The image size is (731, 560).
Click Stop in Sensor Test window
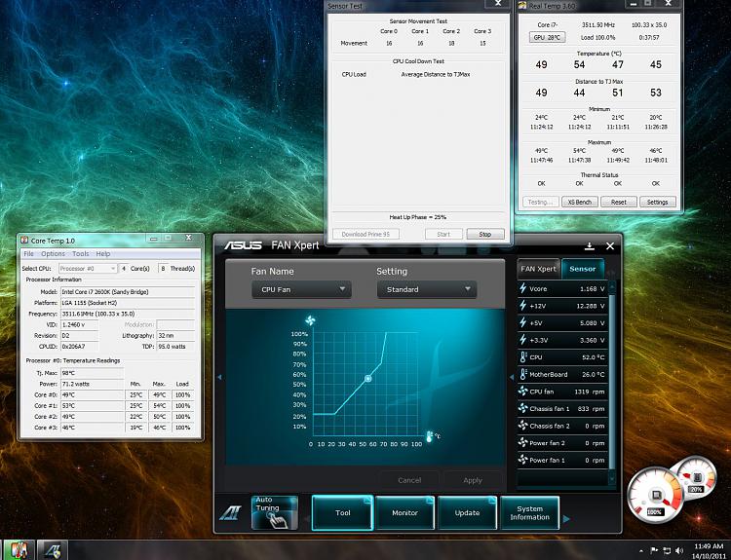pyautogui.click(x=485, y=234)
